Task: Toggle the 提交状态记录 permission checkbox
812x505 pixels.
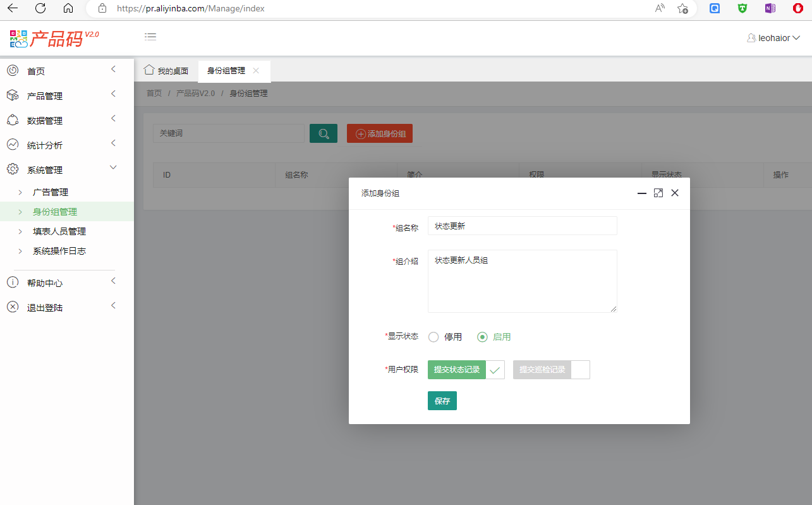Action: tap(495, 370)
